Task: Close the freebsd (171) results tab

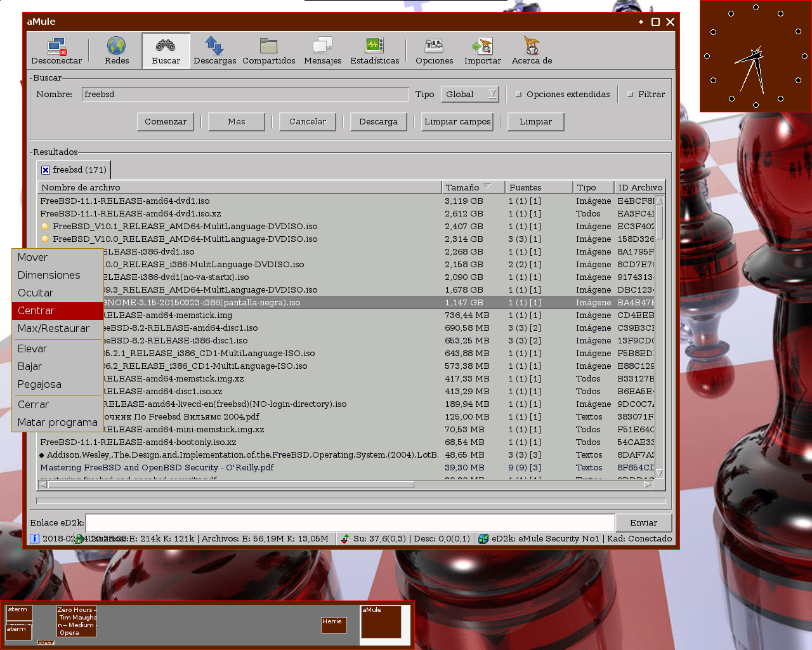Action: [46, 170]
